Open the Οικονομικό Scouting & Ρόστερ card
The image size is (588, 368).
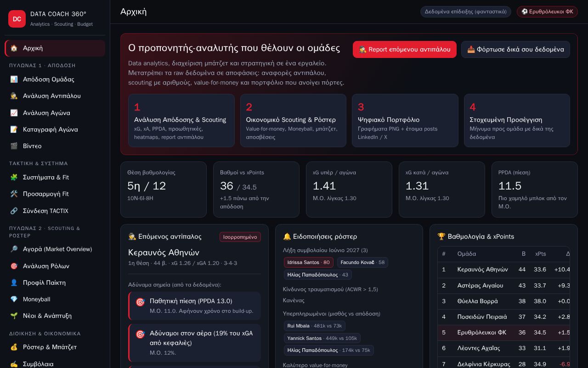tap(293, 121)
